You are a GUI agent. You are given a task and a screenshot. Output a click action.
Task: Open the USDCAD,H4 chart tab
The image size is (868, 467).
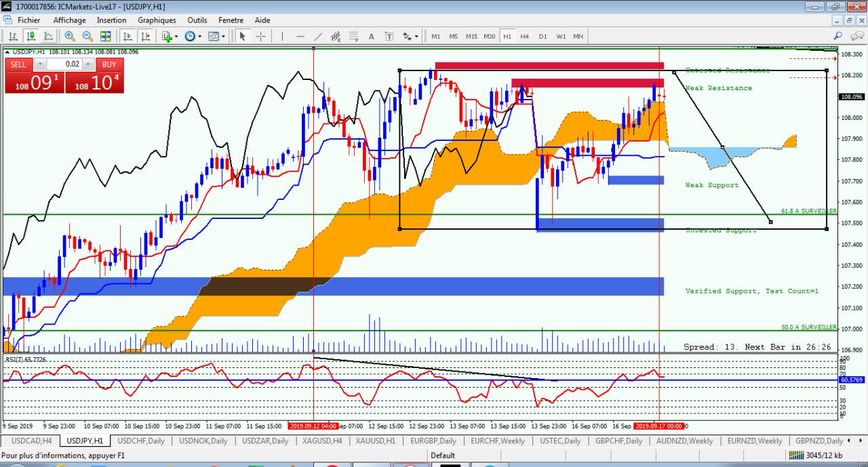point(31,441)
